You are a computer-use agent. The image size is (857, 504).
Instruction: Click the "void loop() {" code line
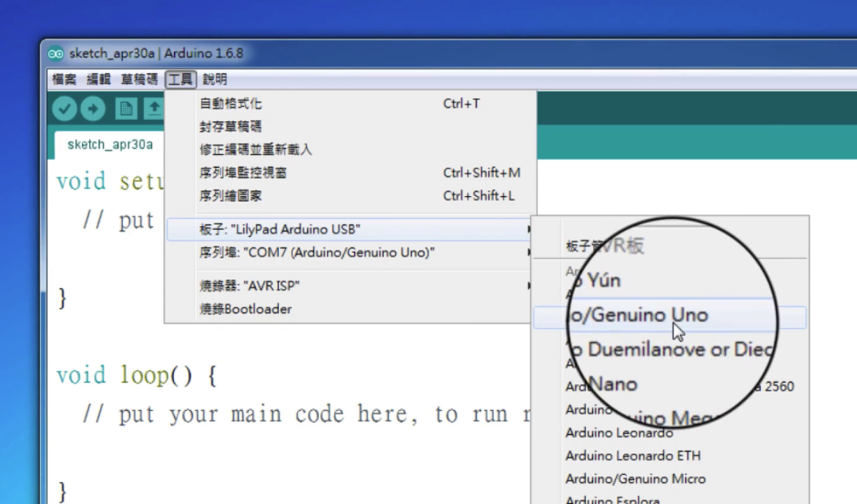136,375
